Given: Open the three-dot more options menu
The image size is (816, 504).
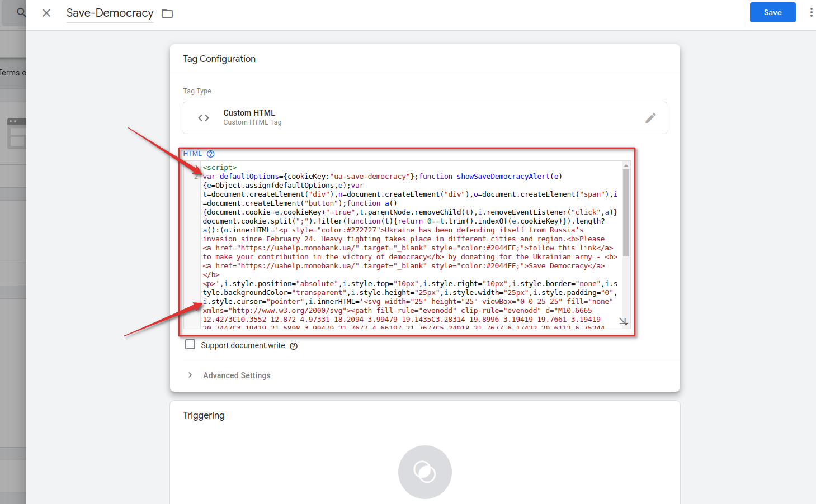Looking at the screenshot, I should 811,12.
